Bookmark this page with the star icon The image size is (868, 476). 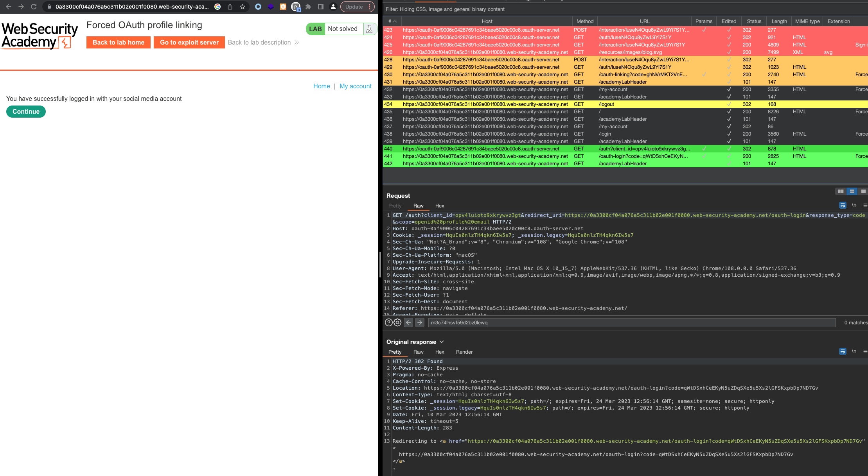pos(243,7)
